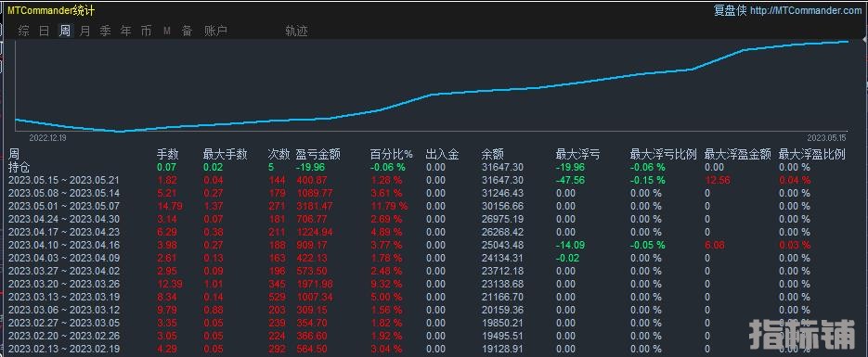868x357 pixels.
Task: Click the 最大浮亏 column header
Action: tap(577, 155)
